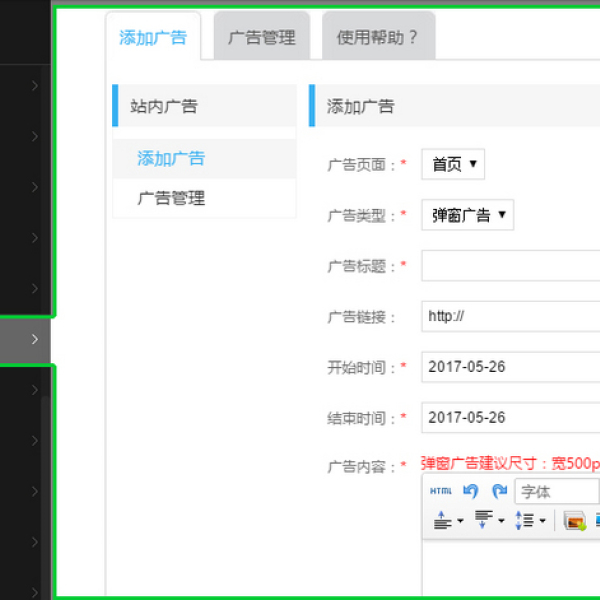The image size is (600, 600).
Task: Click the redo arrow in the editor
Action: pos(498,491)
